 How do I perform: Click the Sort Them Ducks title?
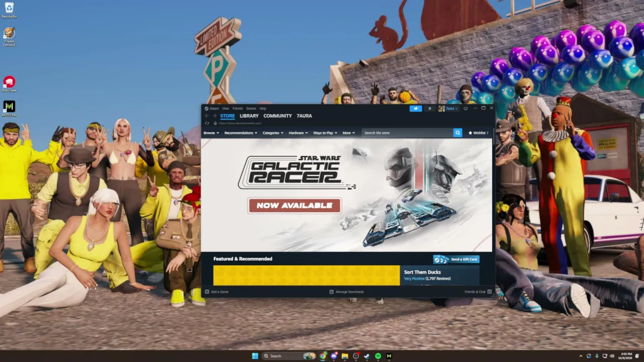(422, 272)
